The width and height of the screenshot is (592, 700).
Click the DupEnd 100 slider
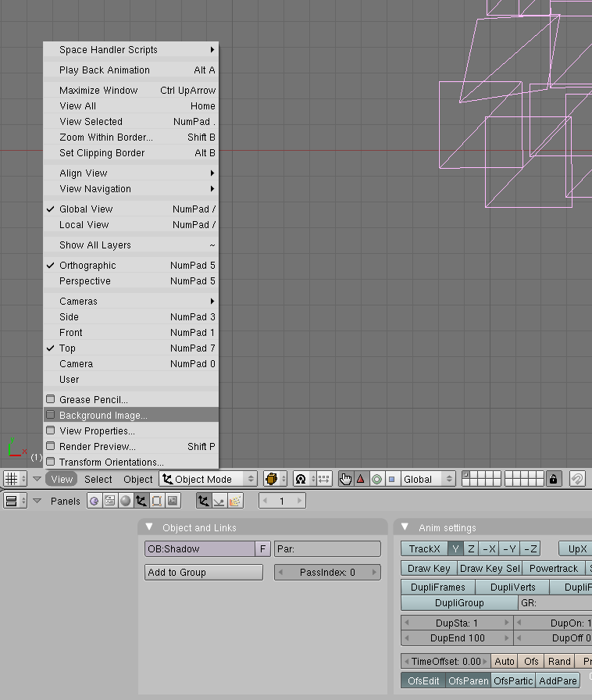tap(457, 638)
